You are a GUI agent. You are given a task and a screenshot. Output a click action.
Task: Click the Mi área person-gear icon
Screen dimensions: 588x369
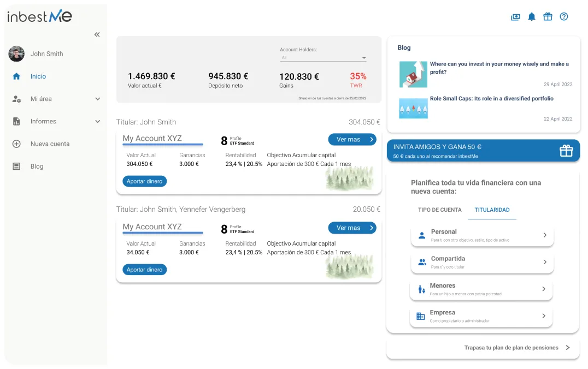tap(16, 99)
